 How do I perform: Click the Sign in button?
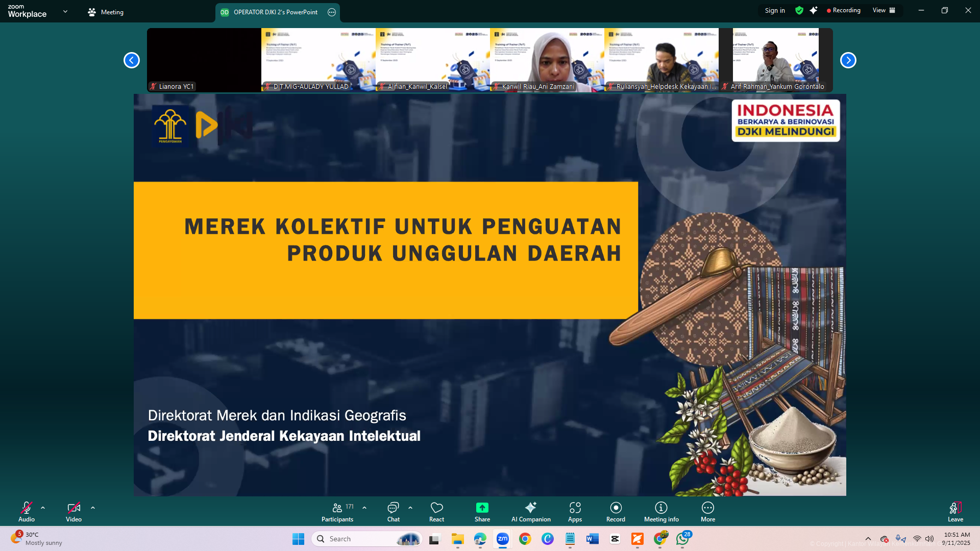coord(775,10)
